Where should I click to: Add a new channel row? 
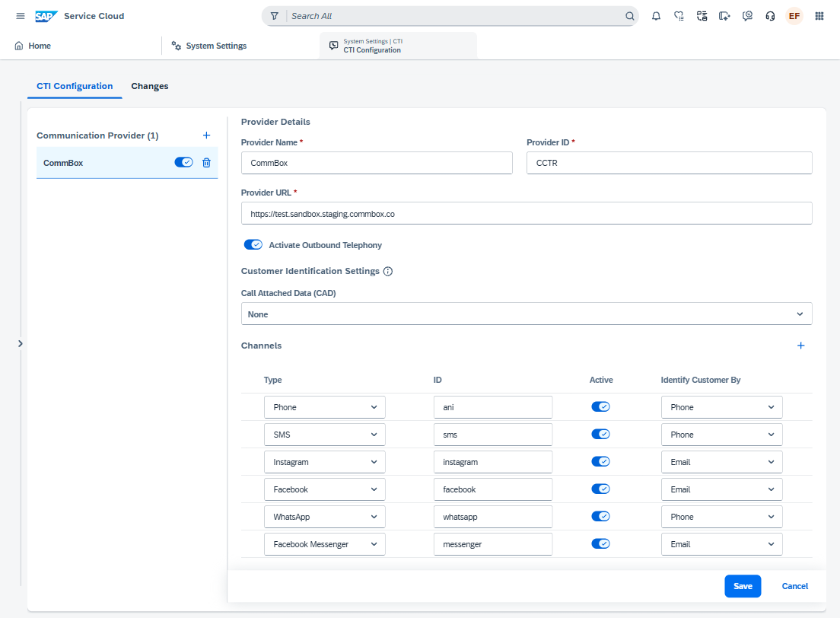click(x=800, y=346)
